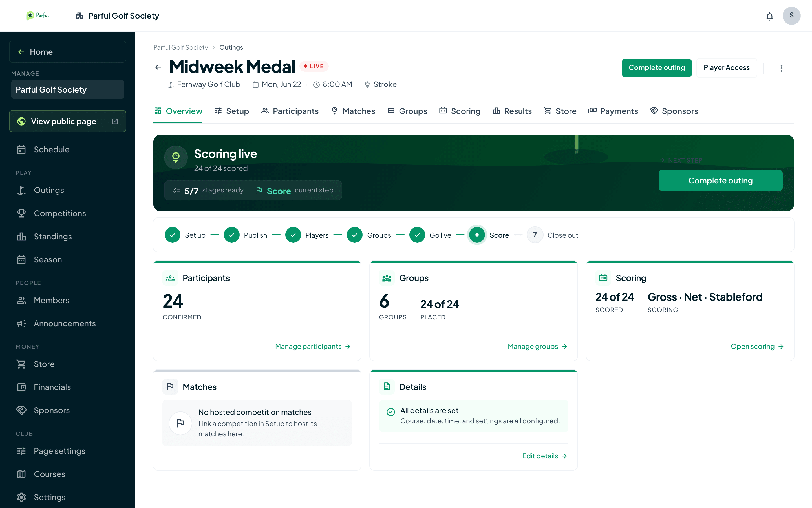Open the Sponsors tab

click(674, 111)
